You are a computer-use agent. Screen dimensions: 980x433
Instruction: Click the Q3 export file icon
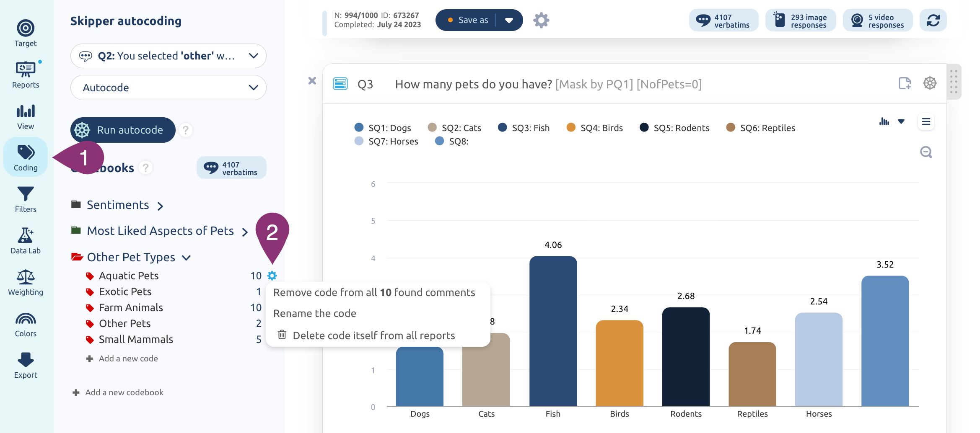[x=905, y=83]
